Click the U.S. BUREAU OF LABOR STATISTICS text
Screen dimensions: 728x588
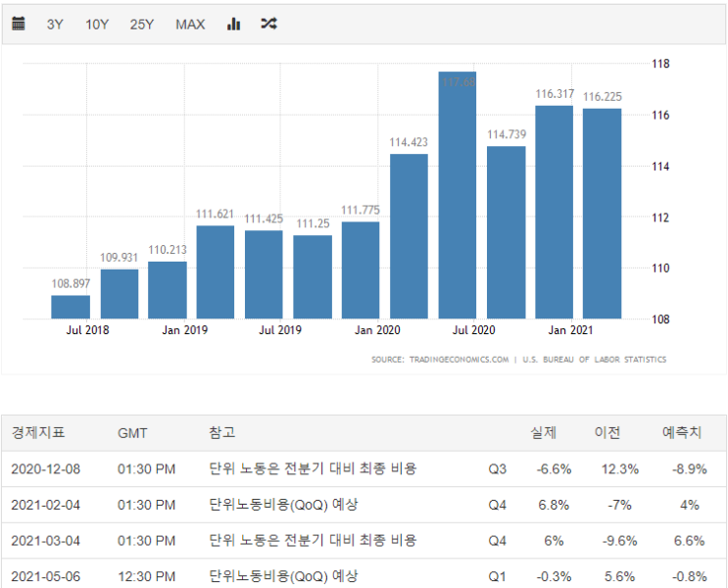click(x=595, y=360)
